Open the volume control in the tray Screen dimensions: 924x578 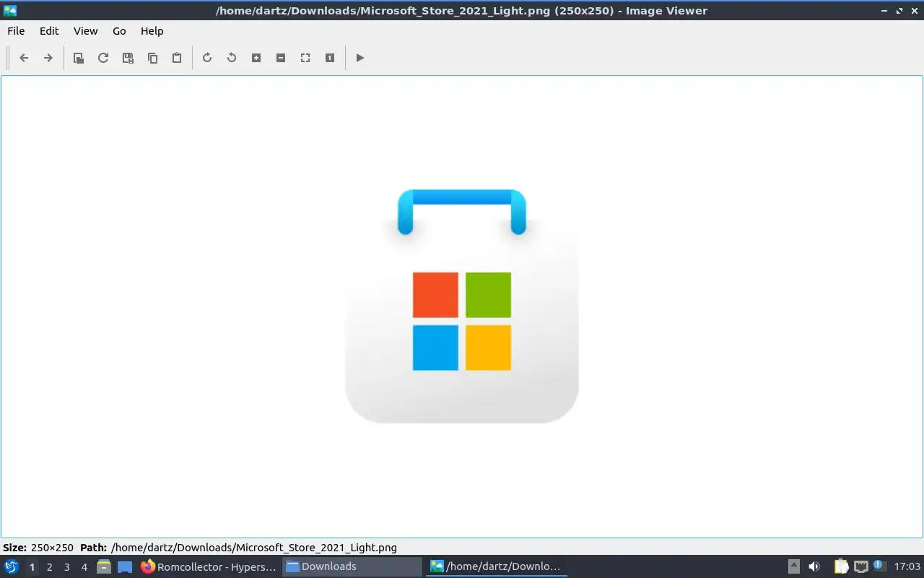(814, 566)
